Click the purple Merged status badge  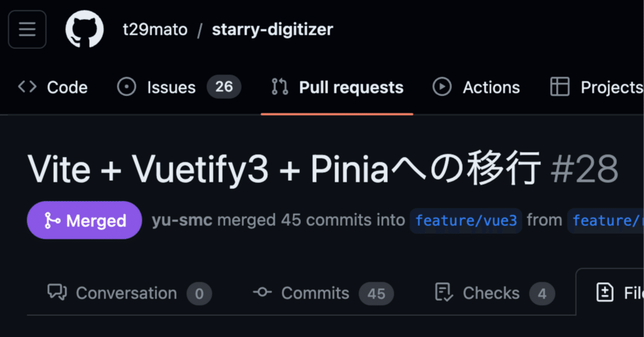click(85, 220)
